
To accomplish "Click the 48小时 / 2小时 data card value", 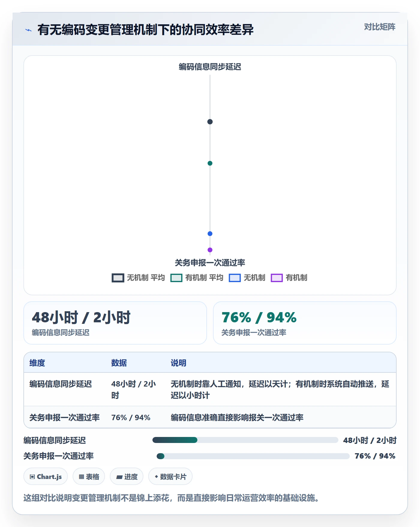I will (x=81, y=318).
